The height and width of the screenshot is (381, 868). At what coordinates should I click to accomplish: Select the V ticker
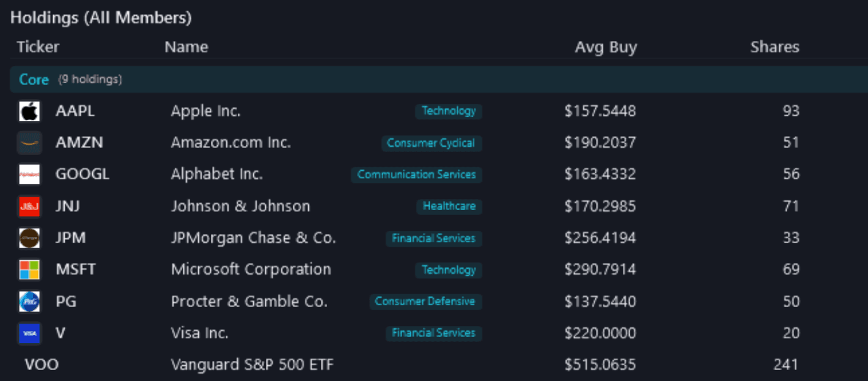tap(60, 333)
